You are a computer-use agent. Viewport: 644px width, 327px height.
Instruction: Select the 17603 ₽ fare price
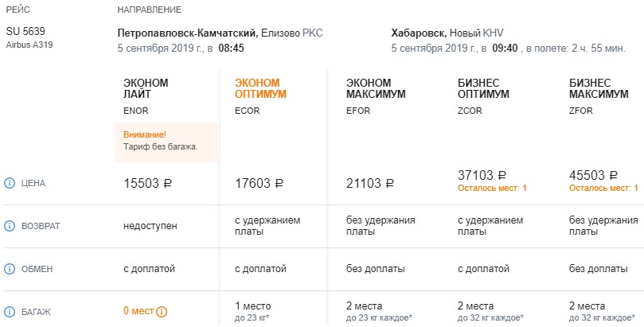tap(260, 183)
